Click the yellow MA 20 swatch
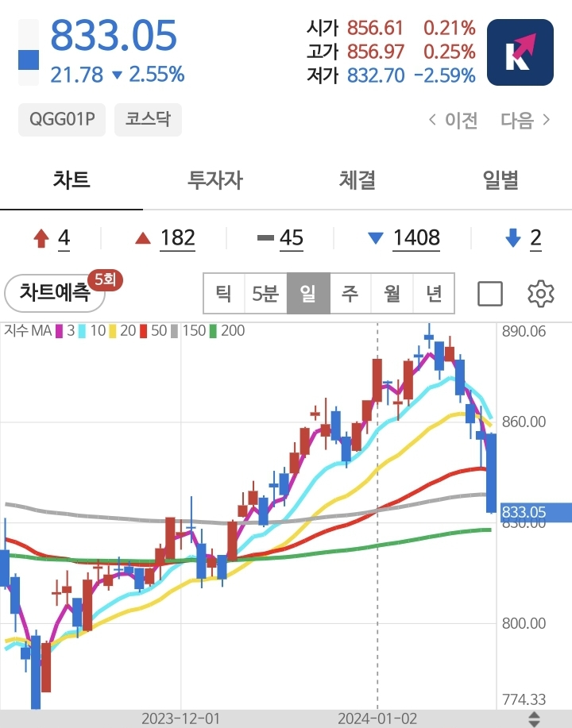 tap(113, 331)
